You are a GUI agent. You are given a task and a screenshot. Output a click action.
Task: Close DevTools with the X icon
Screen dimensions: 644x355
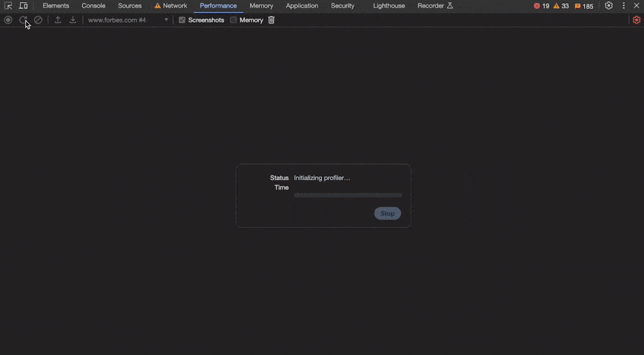point(637,6)
